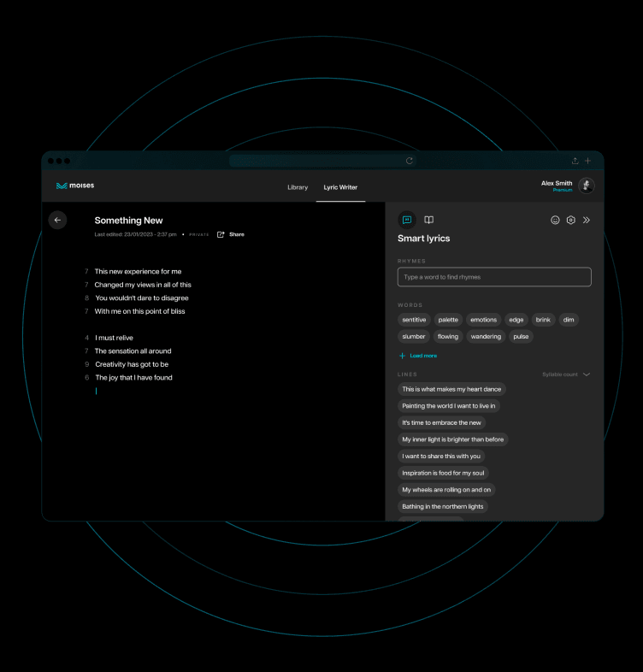Click the browser reload icon
This screenshot has width=643, height=672.
pyautogui.click(x=410, y=161)
